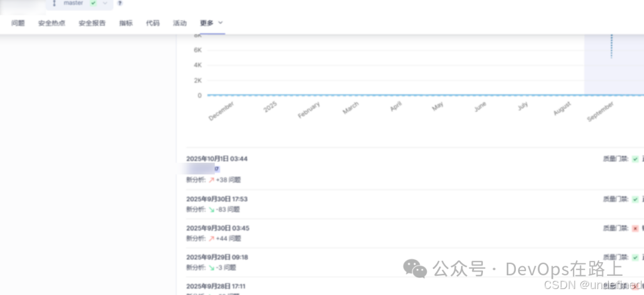
Task: Switch to the 安全热点 tab
Action: 52,23
